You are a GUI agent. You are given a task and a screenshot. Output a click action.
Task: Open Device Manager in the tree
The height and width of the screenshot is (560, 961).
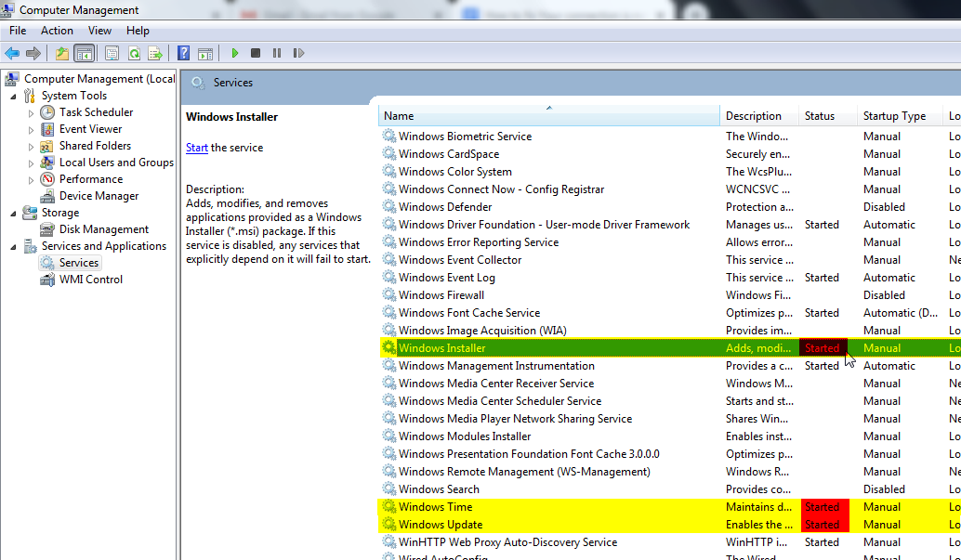tap(99, 196)
